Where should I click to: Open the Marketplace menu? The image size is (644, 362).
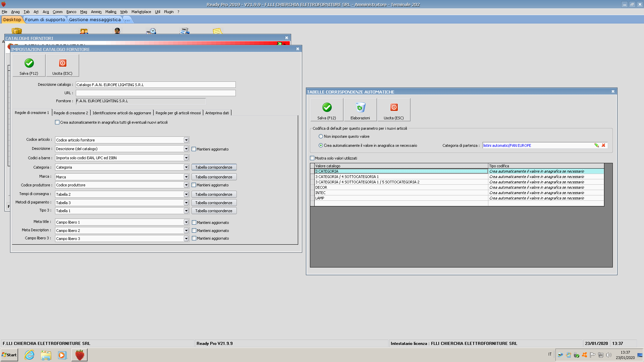pyautogui.click(x=141, y=12)
